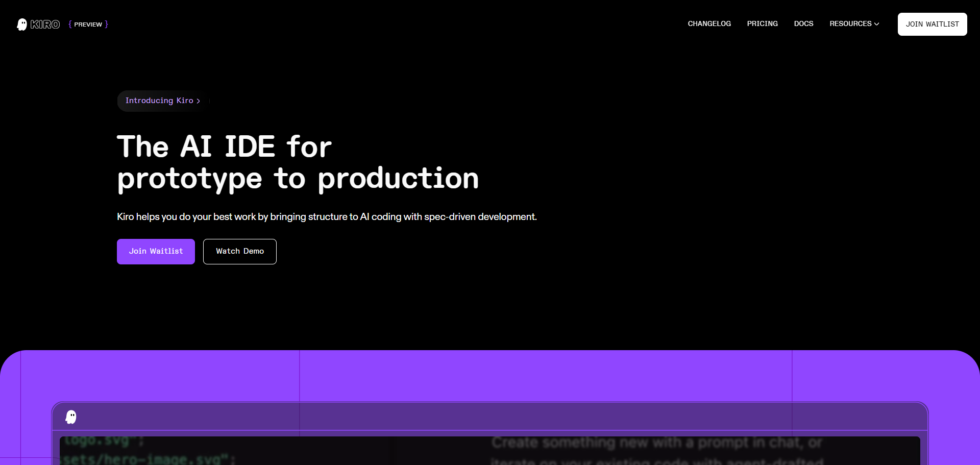The height and width of the screenshot is (465, 980).
Task: Click the arrow in Introducing Kiro pill
Action: [198, 101]
